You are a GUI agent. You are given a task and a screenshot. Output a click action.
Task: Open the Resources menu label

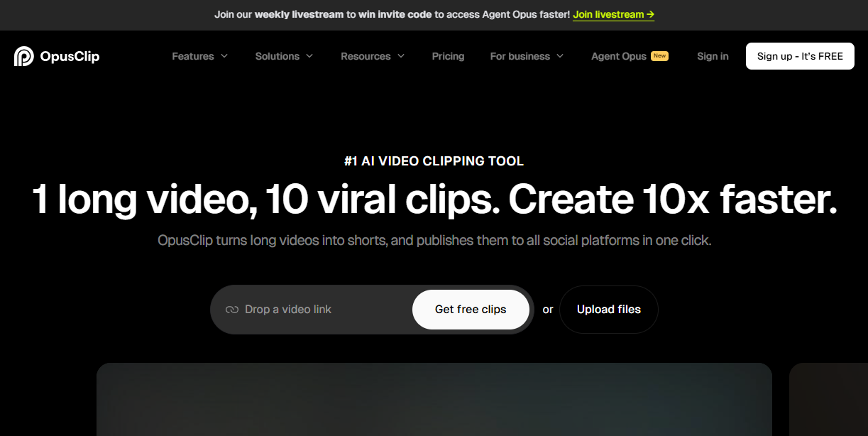pyautogui.click(x=366, y=56)
